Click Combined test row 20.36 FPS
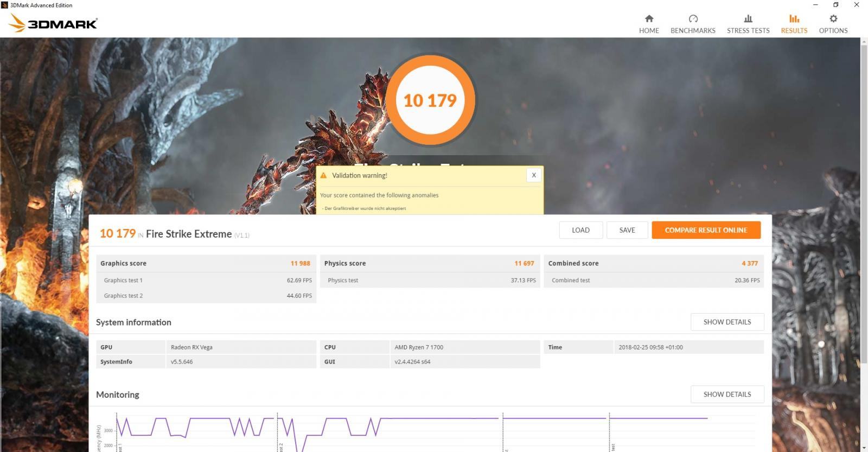This screenshot has height=452, width=868. (654, 281)
